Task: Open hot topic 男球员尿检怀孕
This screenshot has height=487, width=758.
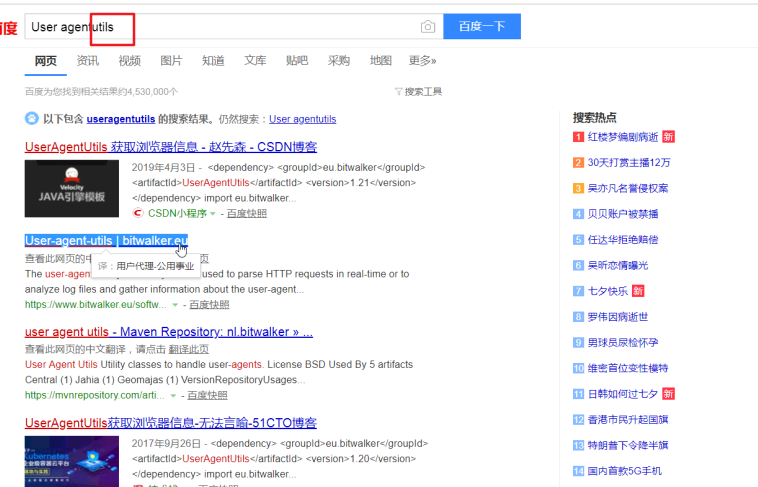Action: click(x=623, y=342)
